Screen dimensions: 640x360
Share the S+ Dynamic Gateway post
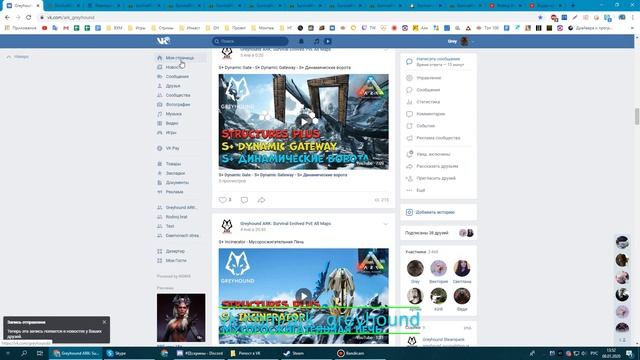pyautogui.click(x=261, y=200)
